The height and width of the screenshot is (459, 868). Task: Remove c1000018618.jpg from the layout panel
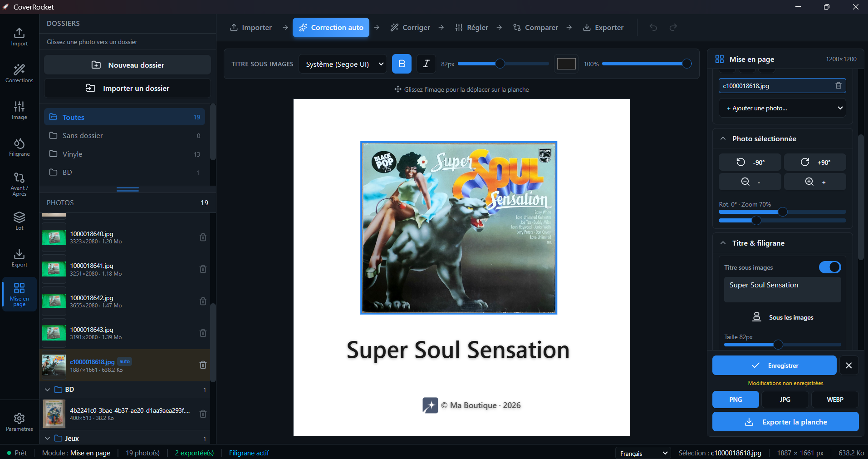click(x=839, y=85)
